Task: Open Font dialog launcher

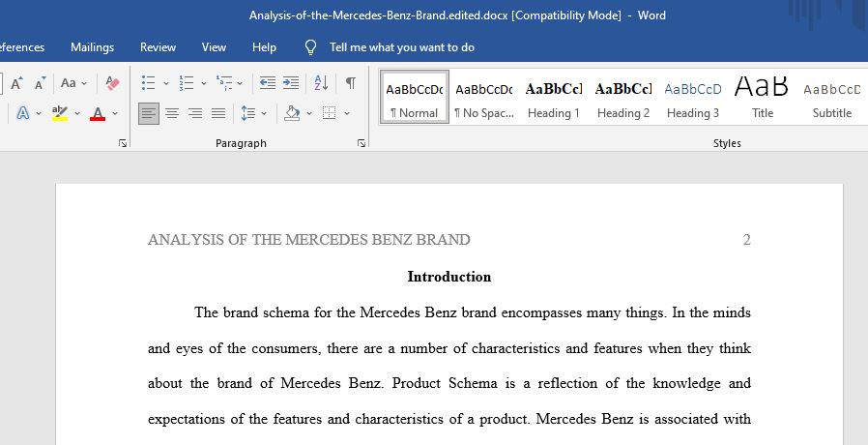Action: pyautogui.click(x=123, y=143)
